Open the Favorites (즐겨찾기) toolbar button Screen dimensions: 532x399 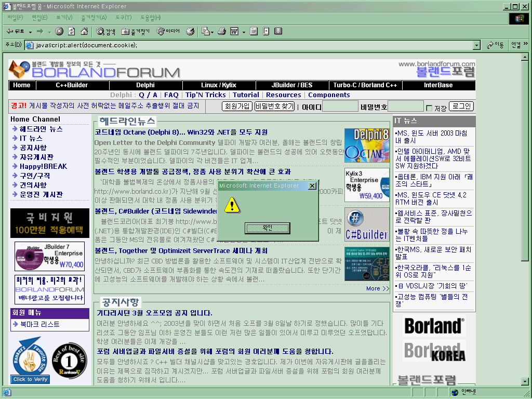click(x=136, y=32)
